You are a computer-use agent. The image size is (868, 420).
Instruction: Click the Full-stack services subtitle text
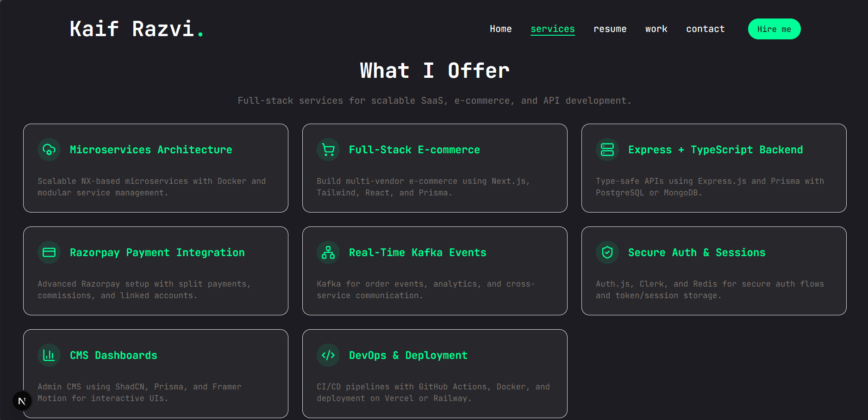click(435, 100)
